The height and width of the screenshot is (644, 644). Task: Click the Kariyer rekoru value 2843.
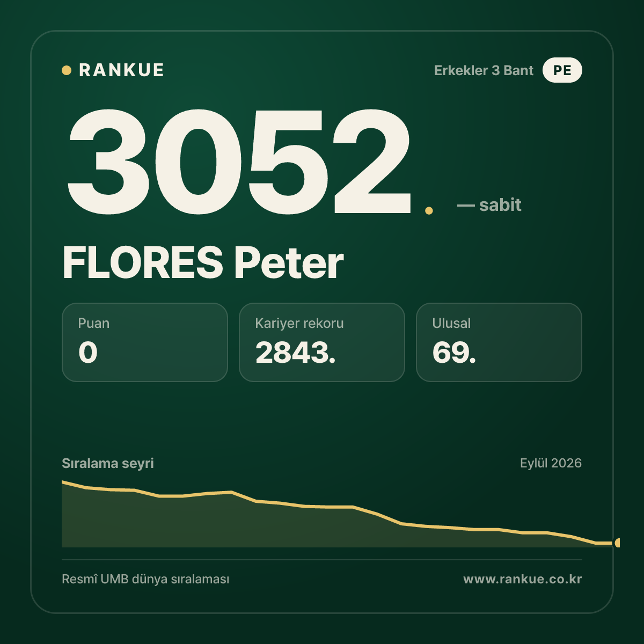pyautogui.click(x=296, y=353)
